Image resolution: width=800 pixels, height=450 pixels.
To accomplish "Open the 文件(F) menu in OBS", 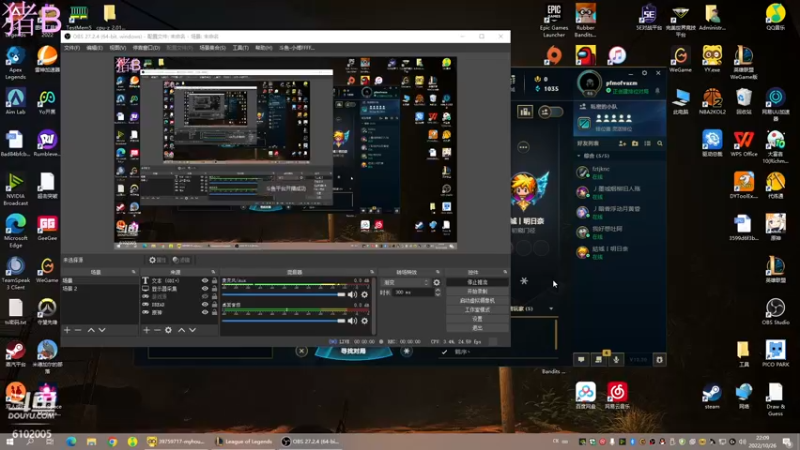I will (72, 48).
